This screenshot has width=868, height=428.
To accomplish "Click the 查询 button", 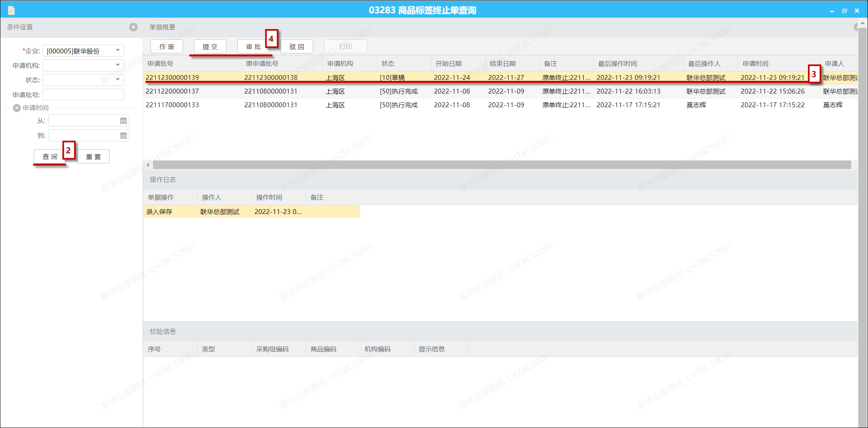I will [50, 157].
